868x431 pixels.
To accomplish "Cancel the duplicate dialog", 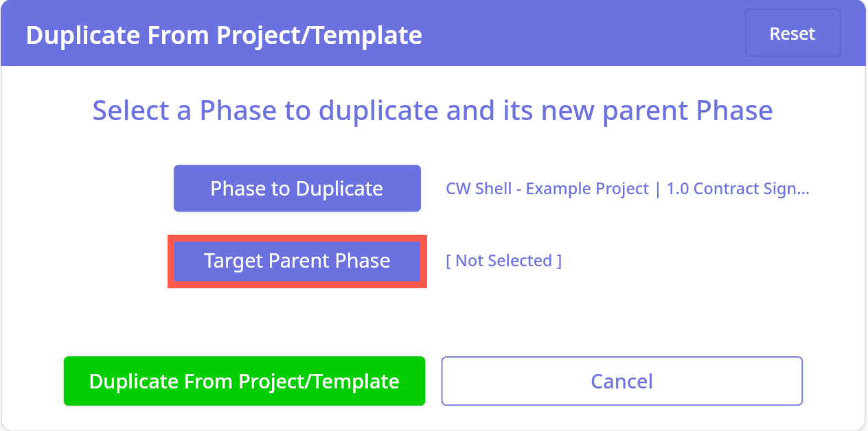I will 621,381.
